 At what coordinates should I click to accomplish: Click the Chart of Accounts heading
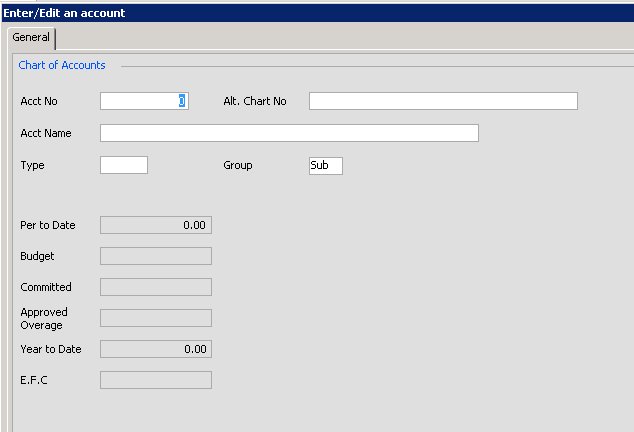pos(62,65)
